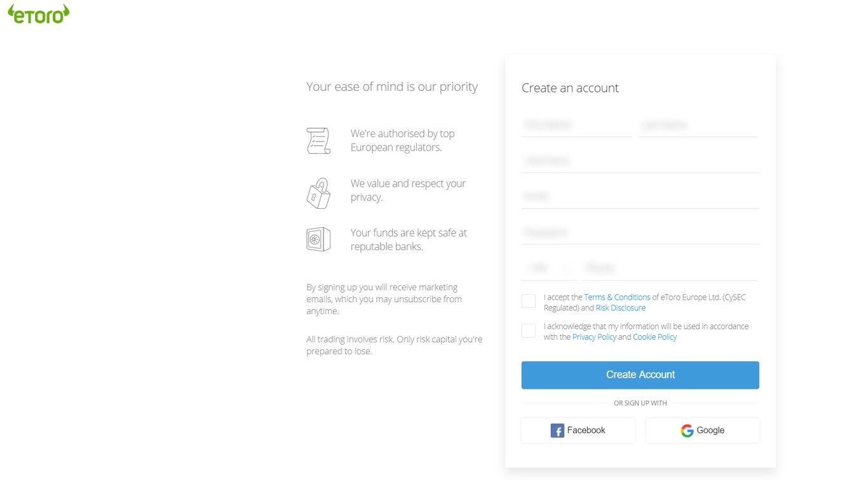868x480 pixels.
Task: Click the Google logo icon
Action: (x=687, y=430)
